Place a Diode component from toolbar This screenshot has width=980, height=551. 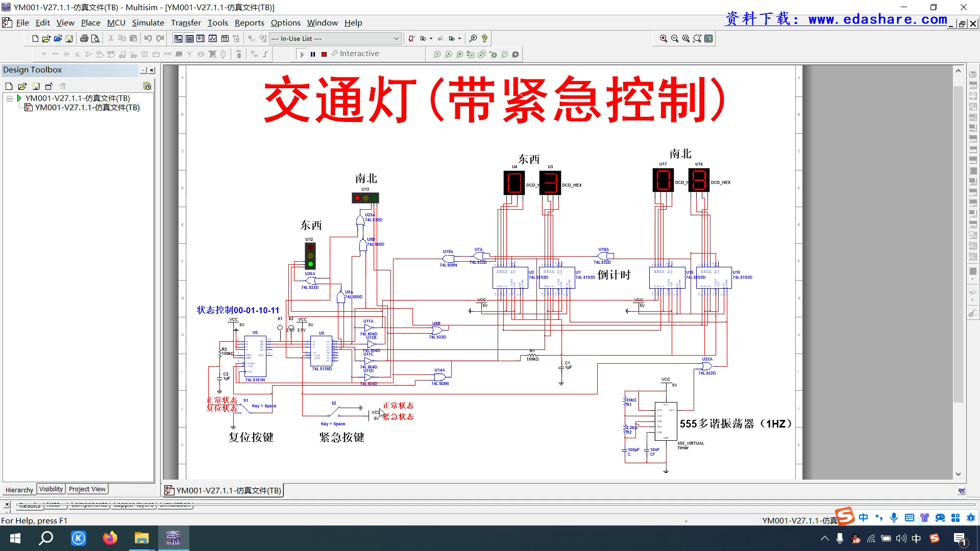[66, 54]
